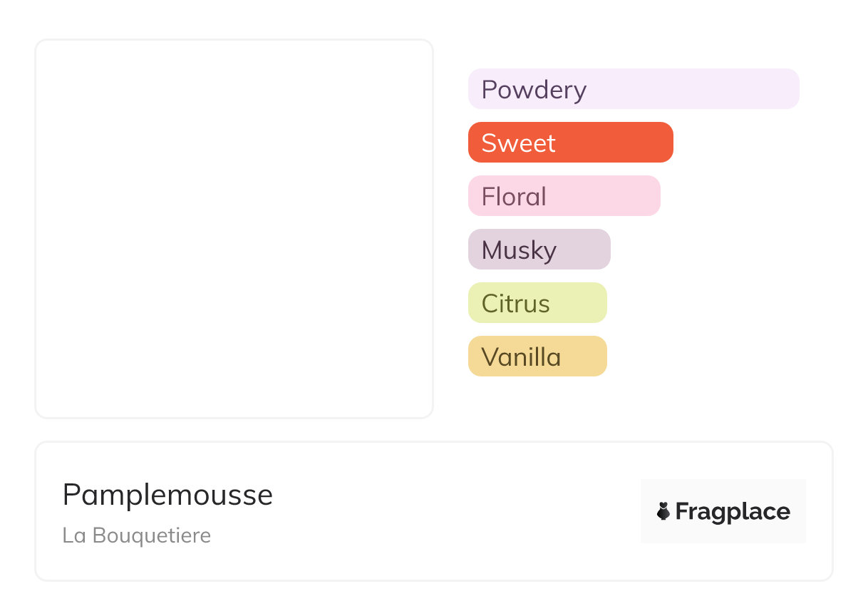Screen dimensions: 868x616
Task: Click the Vanilla label text
Action: click(521, 357)
